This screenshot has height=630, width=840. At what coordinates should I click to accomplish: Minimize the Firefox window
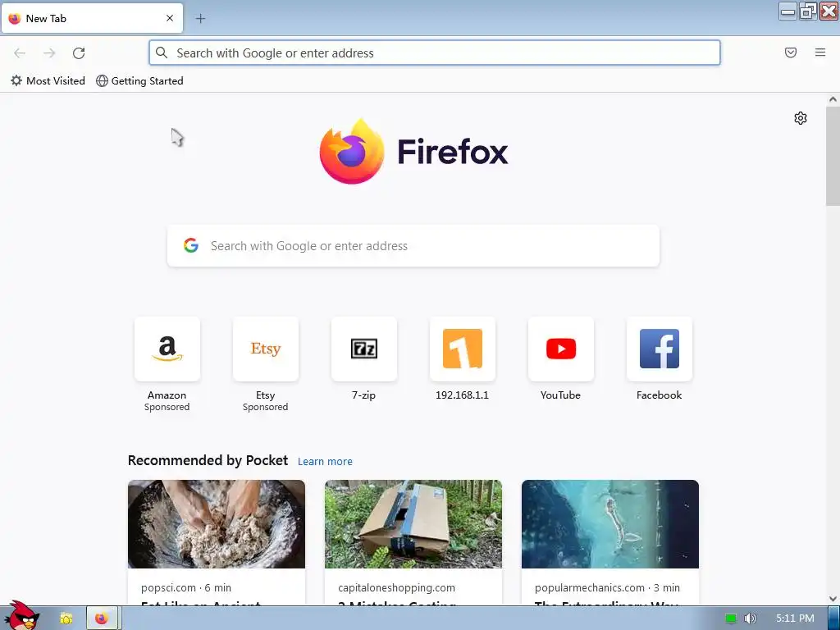[787, 11]
